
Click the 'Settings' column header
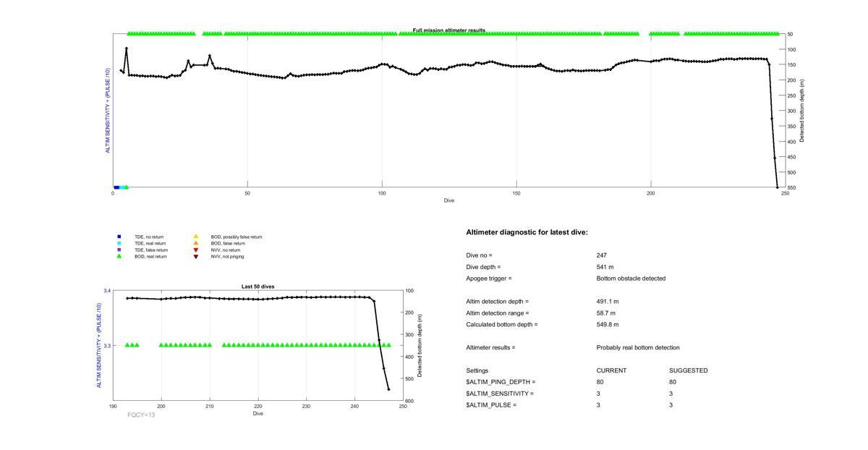click(x=477, y=370)
